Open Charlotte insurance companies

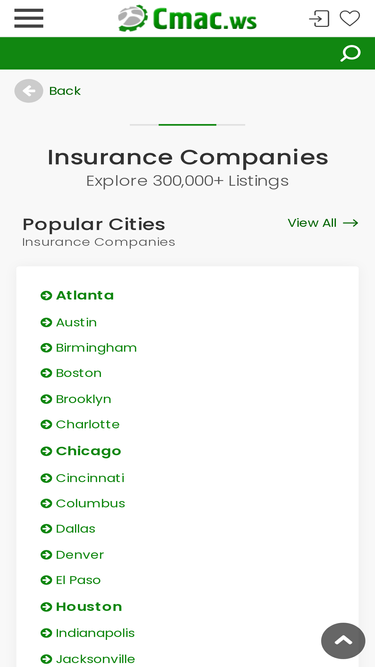click(88, 425)
